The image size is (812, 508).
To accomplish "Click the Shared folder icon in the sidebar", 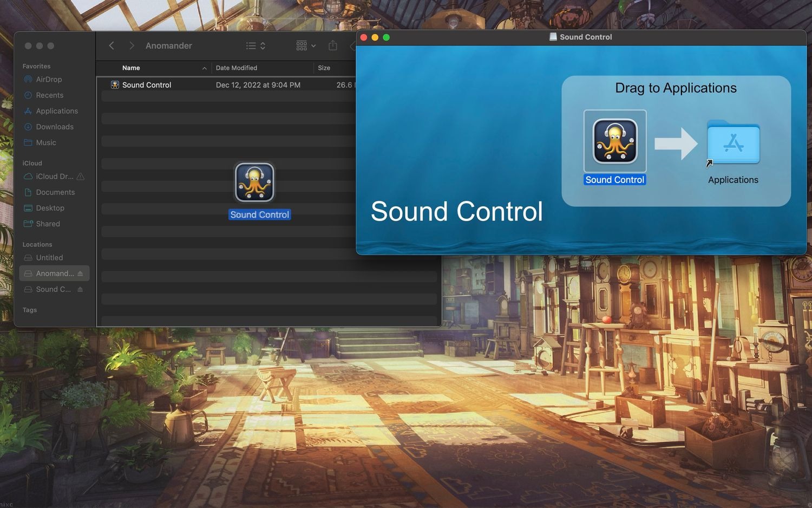I will (28, 224).
